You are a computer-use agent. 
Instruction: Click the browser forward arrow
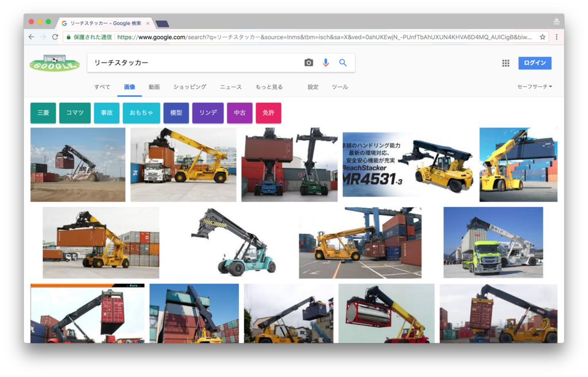point(43,37)
